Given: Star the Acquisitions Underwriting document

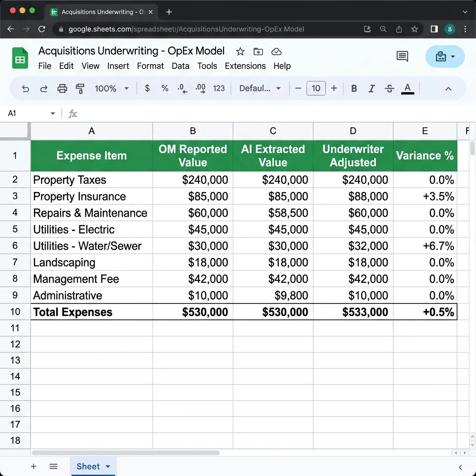Looking at the screenshot, I should (x=240, y=52).
